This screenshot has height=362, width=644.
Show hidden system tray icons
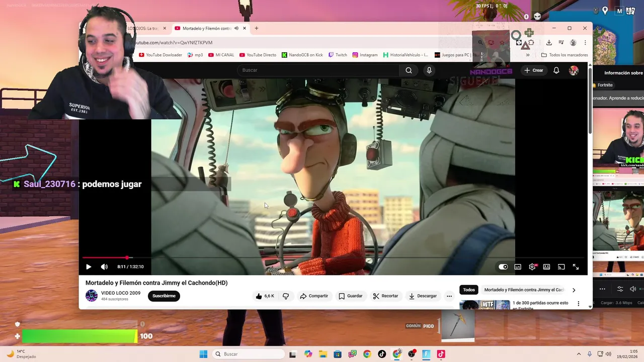[x=579, y=354]
